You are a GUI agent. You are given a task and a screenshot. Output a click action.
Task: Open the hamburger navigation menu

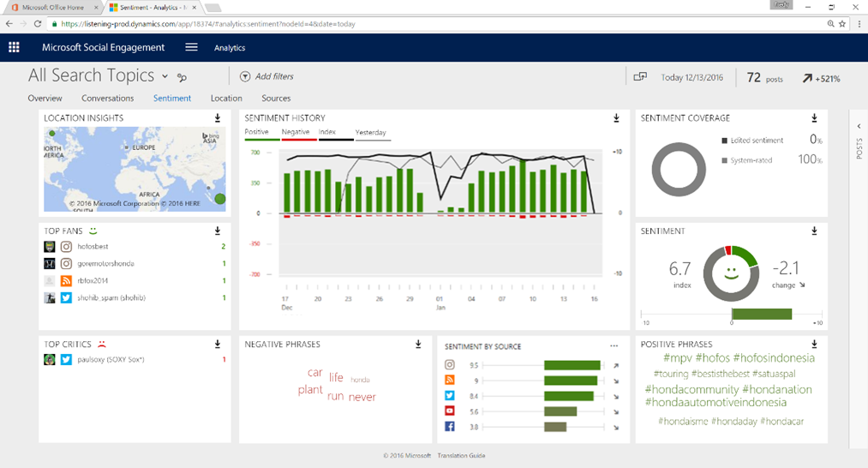click(x=191, y=48)
